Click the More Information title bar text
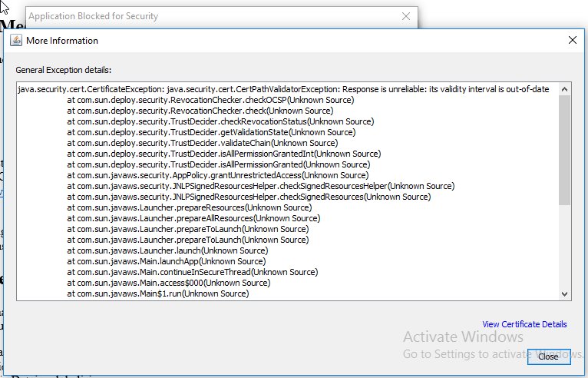 click(x=62, y=41)
